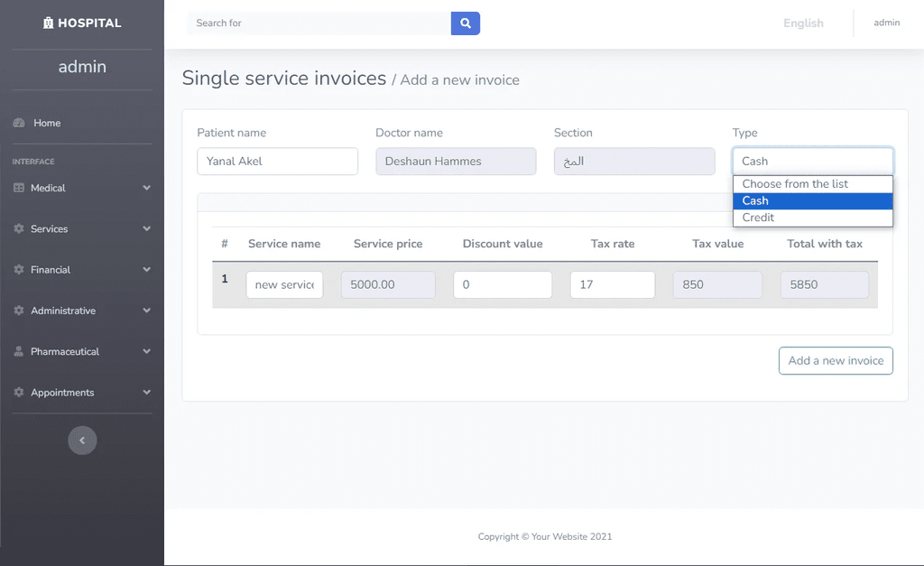
Task: Click the English language link
Action: click(x=803, y=23)
